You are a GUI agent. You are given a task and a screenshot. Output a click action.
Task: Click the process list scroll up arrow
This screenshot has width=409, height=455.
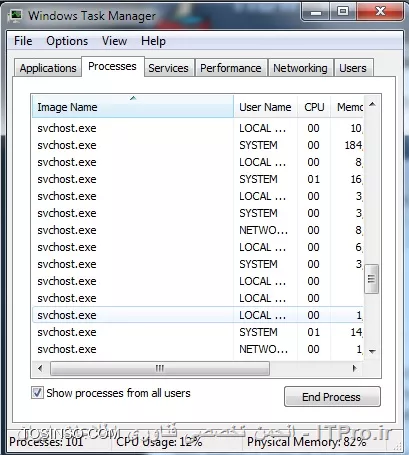click(x=372, y=105)
